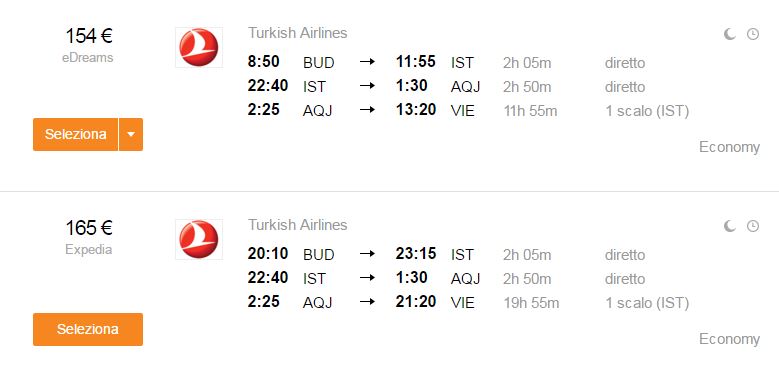Click the eDreams provider label
The width and height of the screenshot is (779, 382).
88,58
